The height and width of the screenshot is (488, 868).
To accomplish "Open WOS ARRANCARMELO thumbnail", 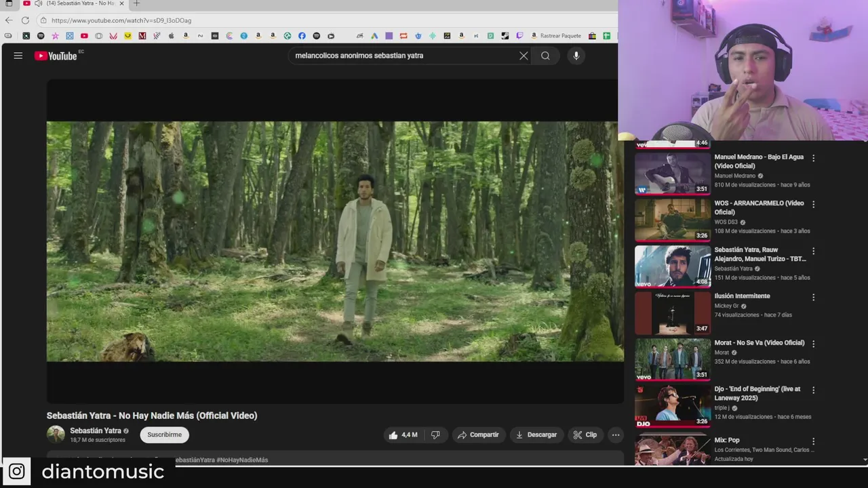I will [x=673, y=220].
